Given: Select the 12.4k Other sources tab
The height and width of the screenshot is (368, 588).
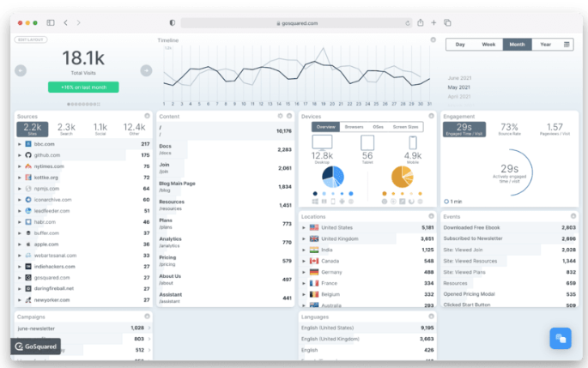Looking at the screenshot, I should click(x=134, y=130).
